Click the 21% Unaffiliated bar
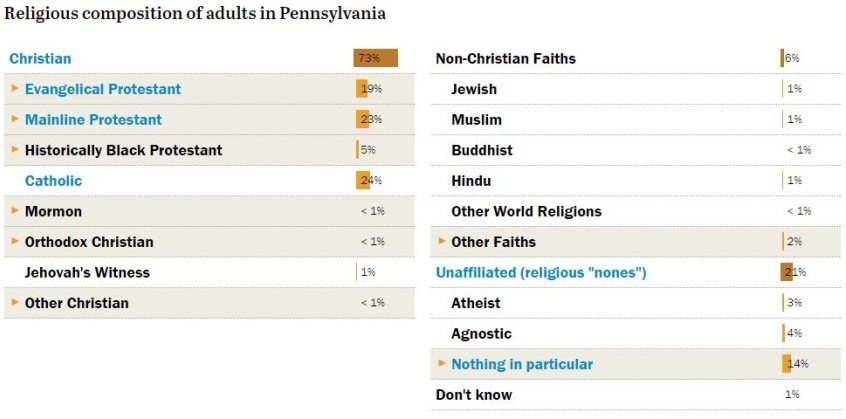This screenshot has width=846, height=419. [x=787, y=272]
